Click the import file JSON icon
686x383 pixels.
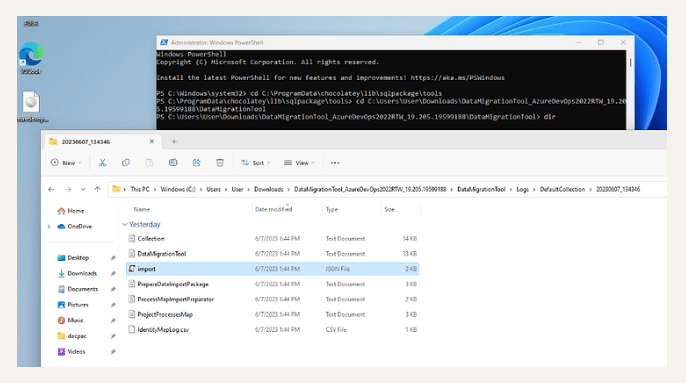click(132, 269)
